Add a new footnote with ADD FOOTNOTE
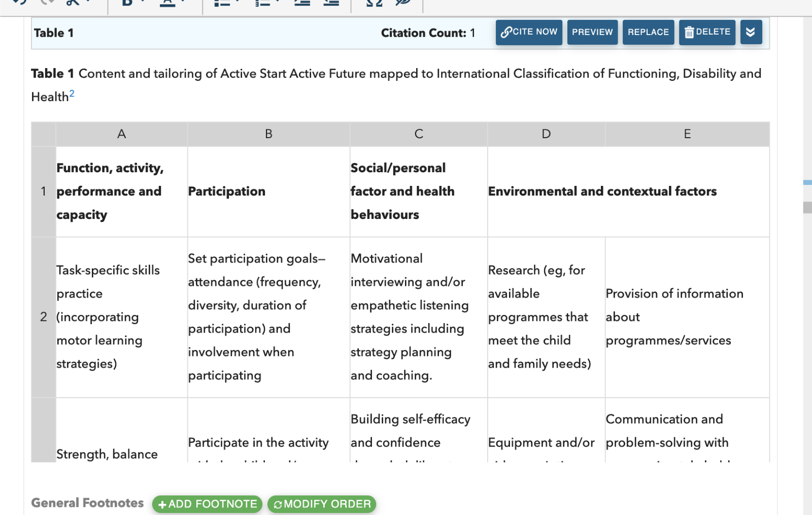This screenshot has width=812, height=515. (207, 504)
